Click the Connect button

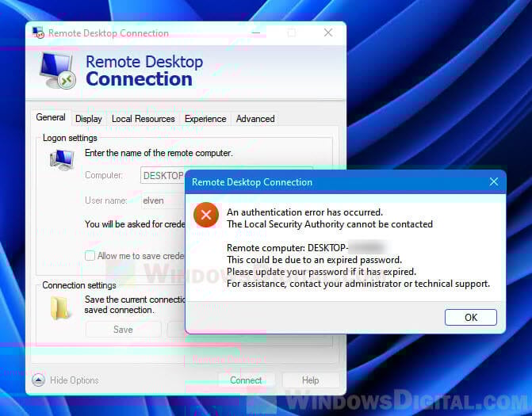tap(246, 380)
